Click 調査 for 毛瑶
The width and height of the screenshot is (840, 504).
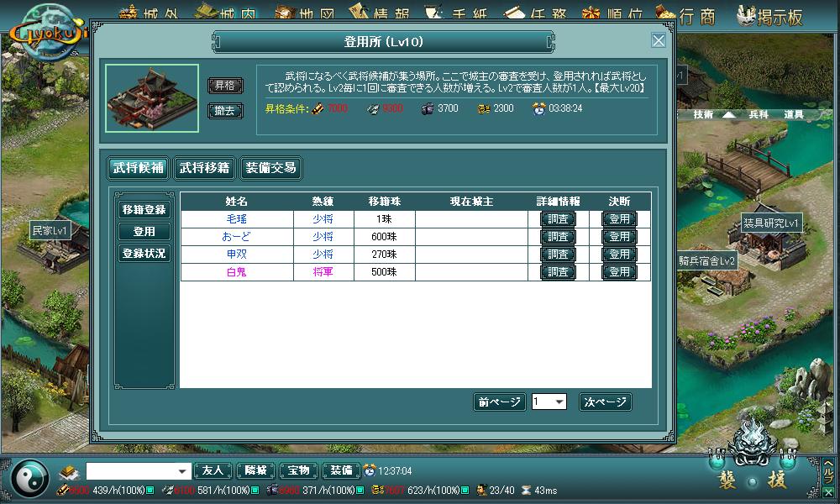point(558,219)
